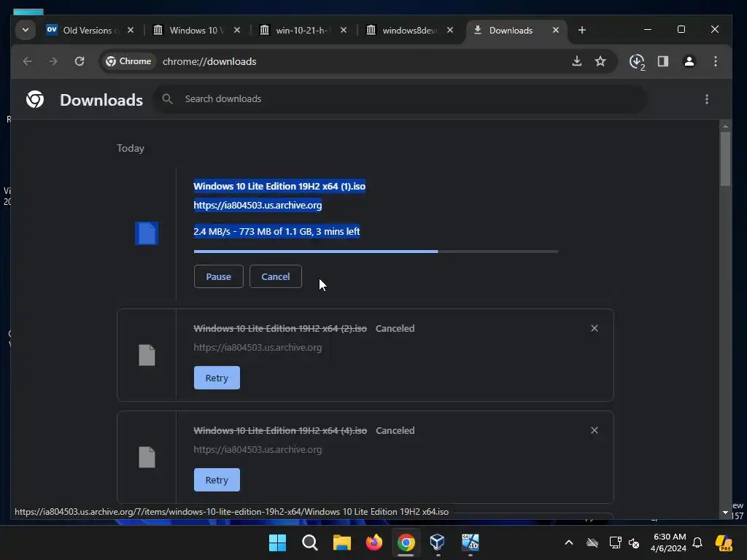Click the scrollbar up arrow

pos(725,126)
